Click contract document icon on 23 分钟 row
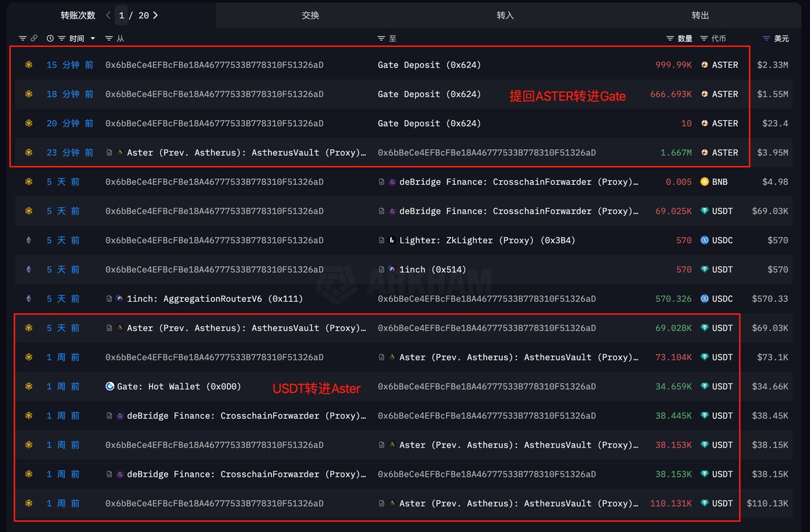Image resolution: width=810 pixels, height=532 pixels. [109, 153]
